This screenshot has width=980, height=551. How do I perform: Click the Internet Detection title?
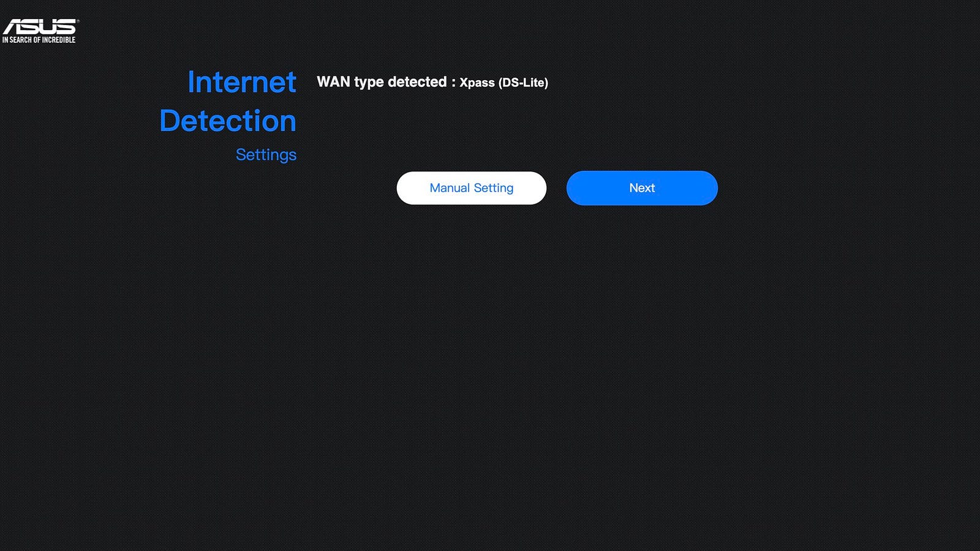tap(228, 102)
